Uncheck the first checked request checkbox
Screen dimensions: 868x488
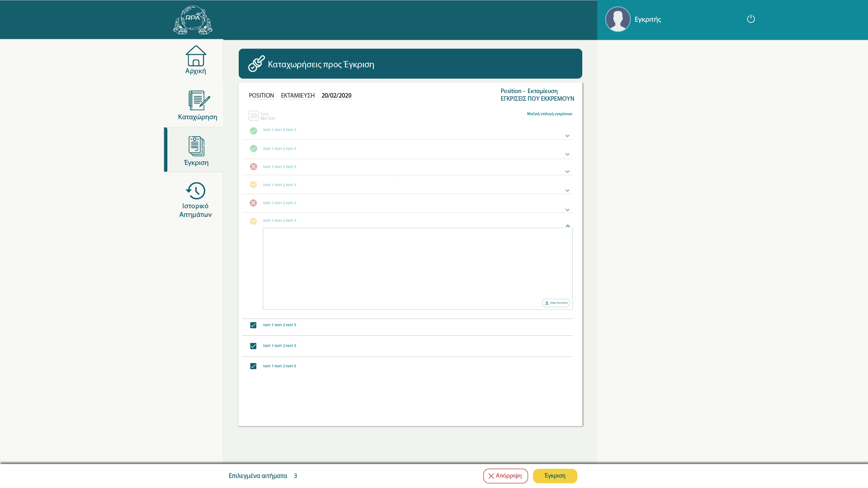253,325
